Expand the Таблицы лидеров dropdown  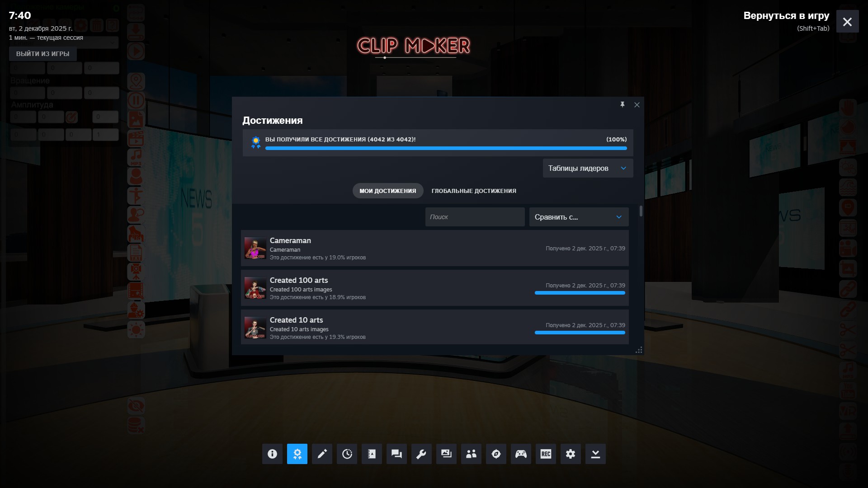click(587, 168)
